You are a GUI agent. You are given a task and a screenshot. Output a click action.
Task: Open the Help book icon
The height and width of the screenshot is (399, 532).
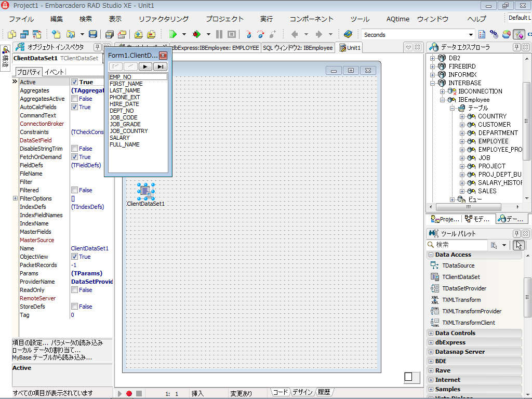[x=348, y=34]
